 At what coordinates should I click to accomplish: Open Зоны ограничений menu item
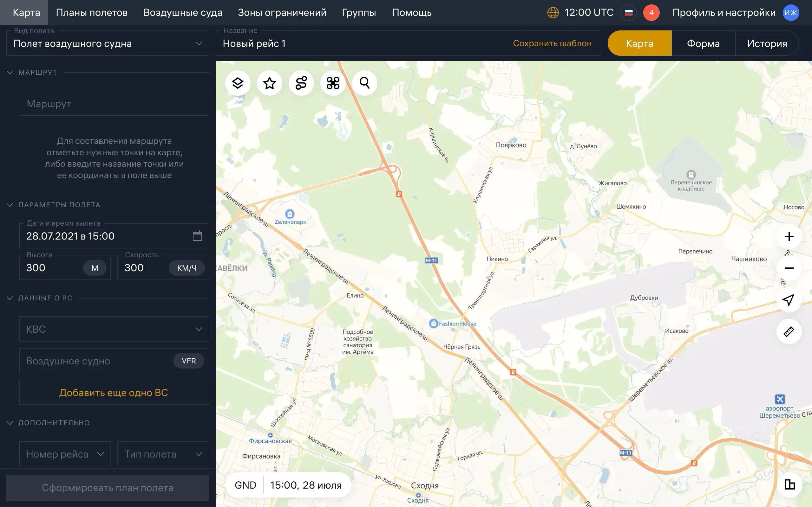(x=282, y=13)
